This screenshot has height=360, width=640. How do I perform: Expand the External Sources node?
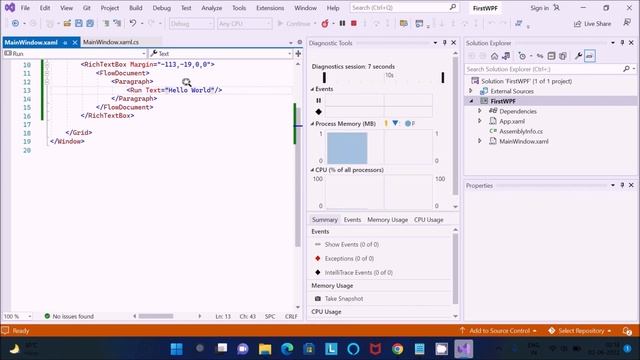point(471,91)
